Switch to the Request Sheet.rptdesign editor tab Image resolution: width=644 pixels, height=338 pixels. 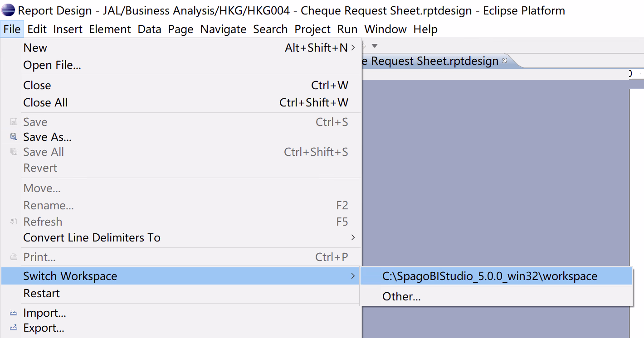pyautogui.click(x=434, y=61)
